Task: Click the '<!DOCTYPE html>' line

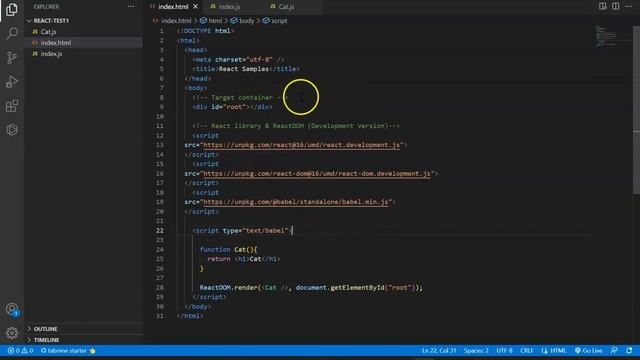Action: coord(205,31)
